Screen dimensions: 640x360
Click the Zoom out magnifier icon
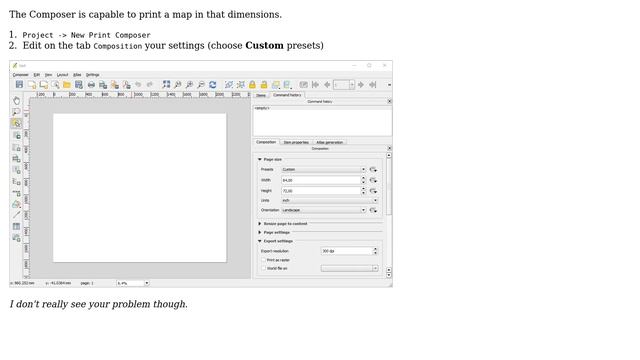(201, 84)
